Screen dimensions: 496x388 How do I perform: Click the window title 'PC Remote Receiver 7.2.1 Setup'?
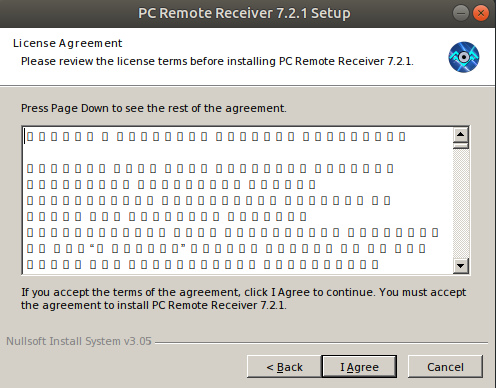pyautogui.click(x=244, y=13)
